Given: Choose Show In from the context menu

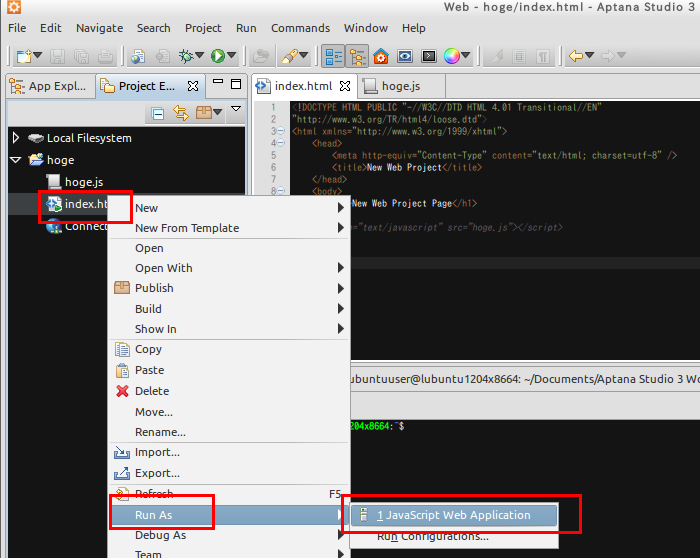Looking at the screenshot, I should pyautogui.click(x=229, y=329).
